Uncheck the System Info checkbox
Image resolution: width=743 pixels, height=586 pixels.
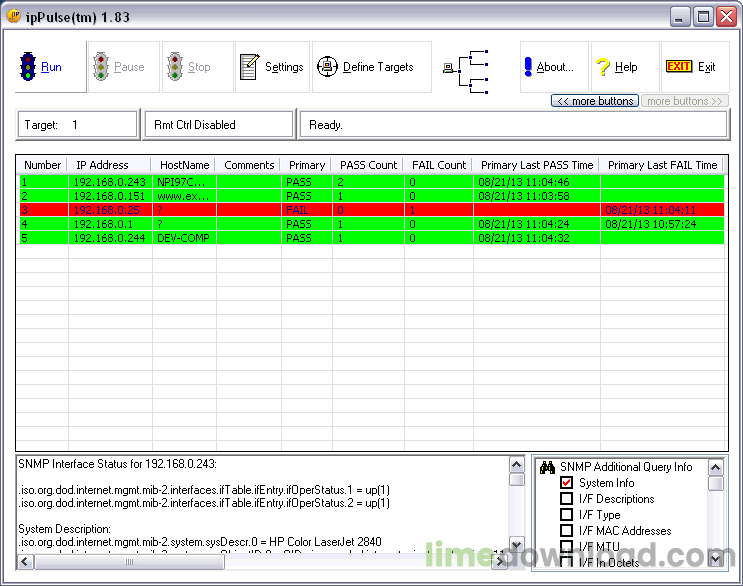[x=566, y=483]
